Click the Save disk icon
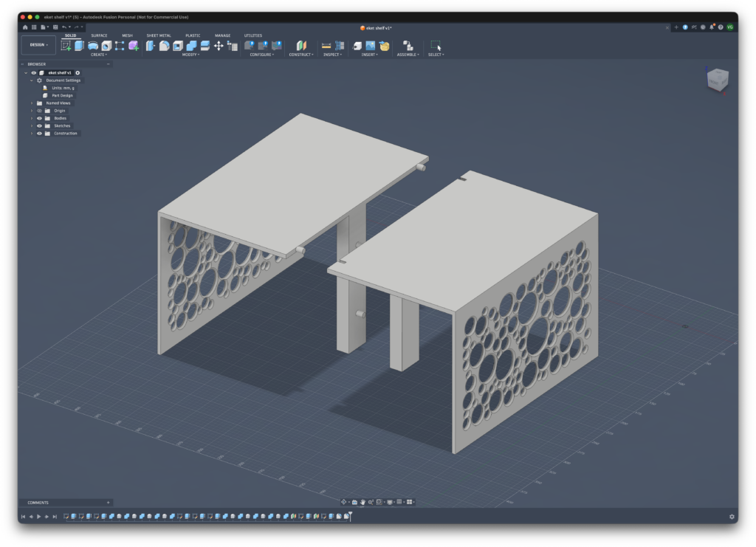756x547 pixels. 55,27
